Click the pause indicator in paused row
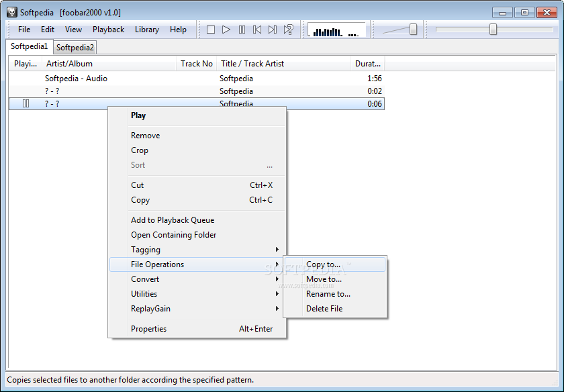564x392 pixels. (26, 103)
